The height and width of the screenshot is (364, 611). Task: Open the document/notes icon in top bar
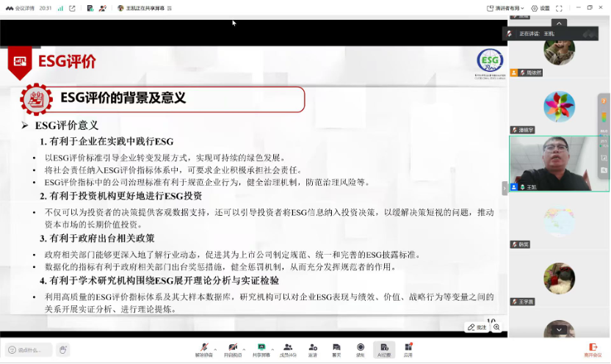click(90, 8)
